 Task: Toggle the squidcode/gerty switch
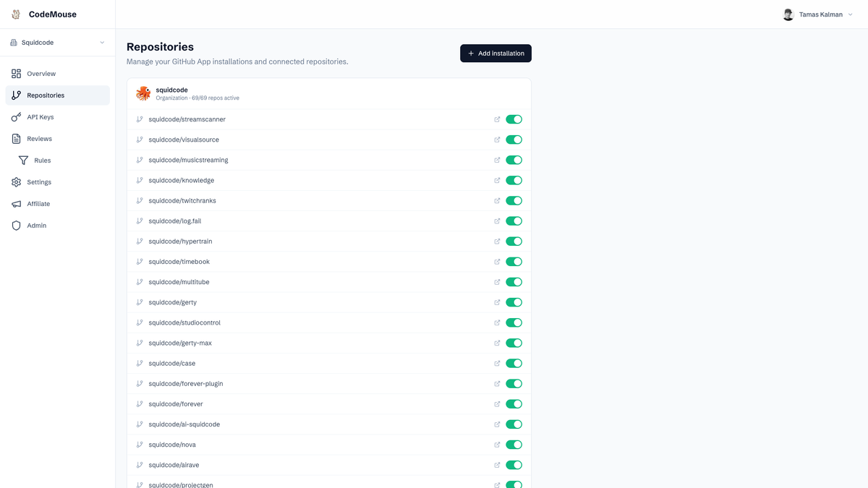[x=514, y=302]
